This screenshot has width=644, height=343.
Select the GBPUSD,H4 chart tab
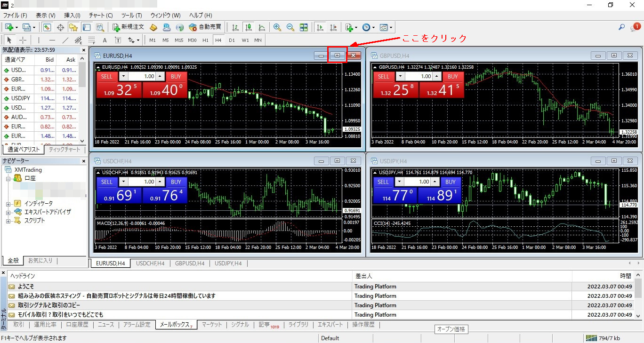pyautogui.click(x=190, y=263)
